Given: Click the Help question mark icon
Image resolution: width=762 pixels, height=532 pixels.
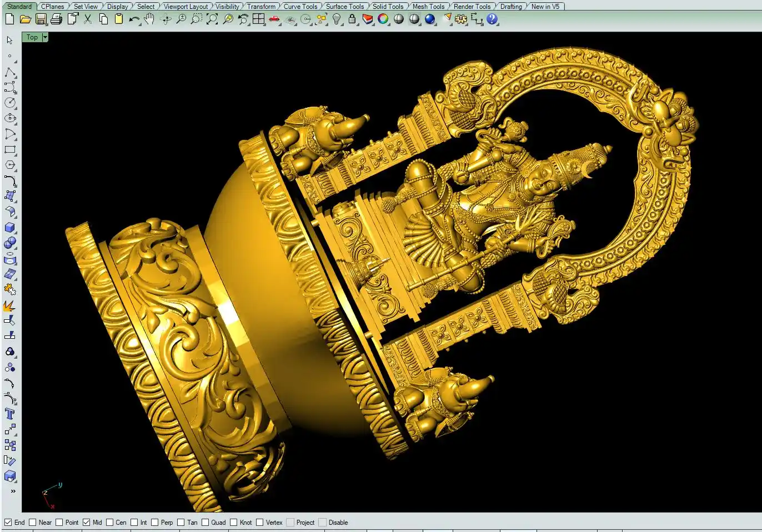Looking at the screenshot, I should click(x=492, y=19).
